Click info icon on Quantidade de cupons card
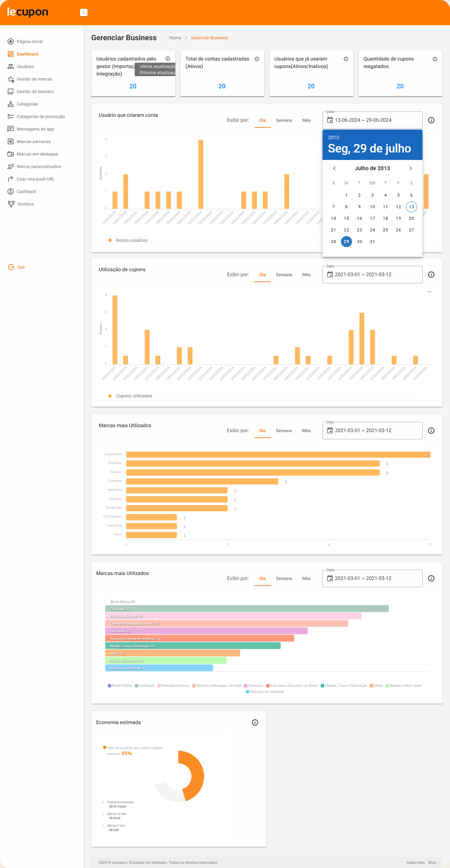 click(435, 59)
